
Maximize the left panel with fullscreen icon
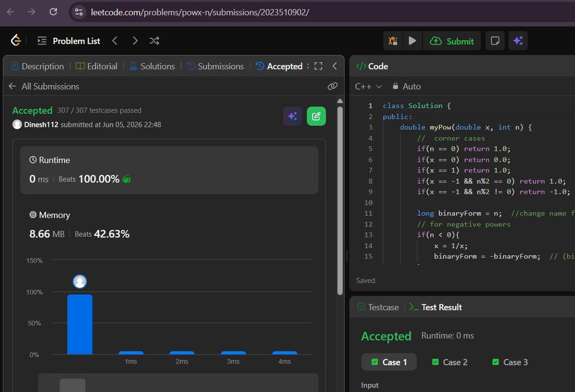(318, 66)
